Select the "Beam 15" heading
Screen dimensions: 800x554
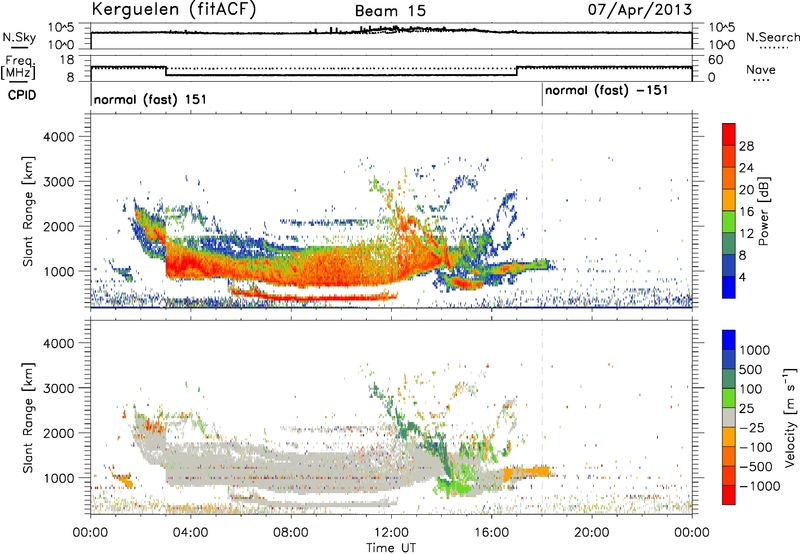(x=390, y=11)
